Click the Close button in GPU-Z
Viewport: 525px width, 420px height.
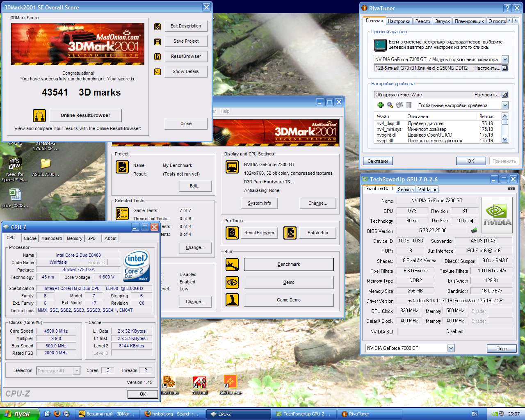point(502,348)
